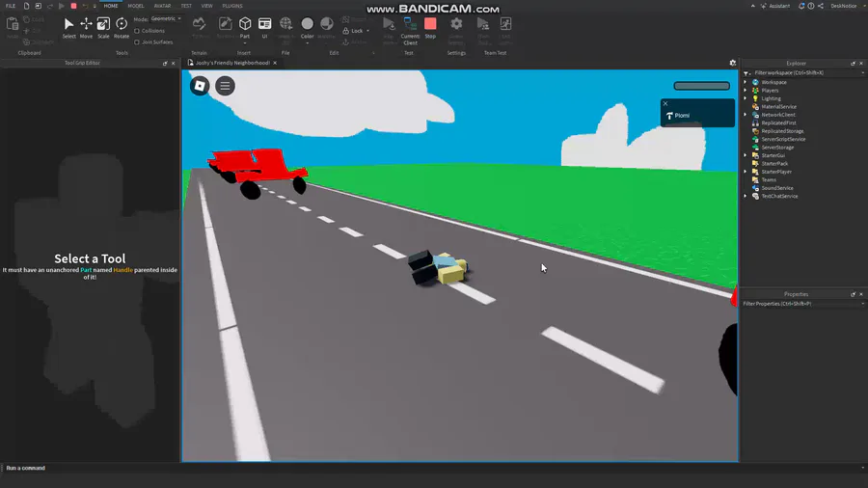The image size is (868, 488).
Task: Switch to the AVATAR ribbon tab
Action: point(162,6)
